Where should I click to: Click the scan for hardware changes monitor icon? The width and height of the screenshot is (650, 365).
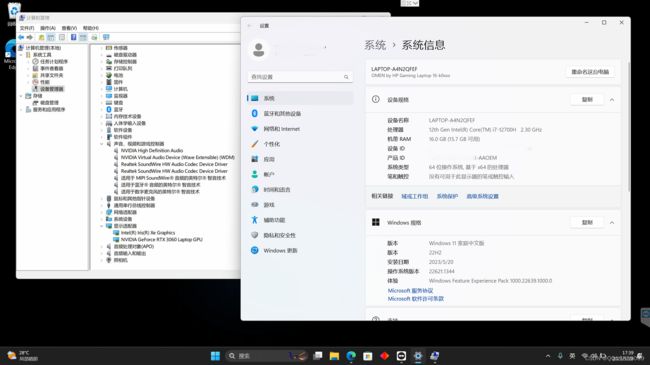click(106, 37)
